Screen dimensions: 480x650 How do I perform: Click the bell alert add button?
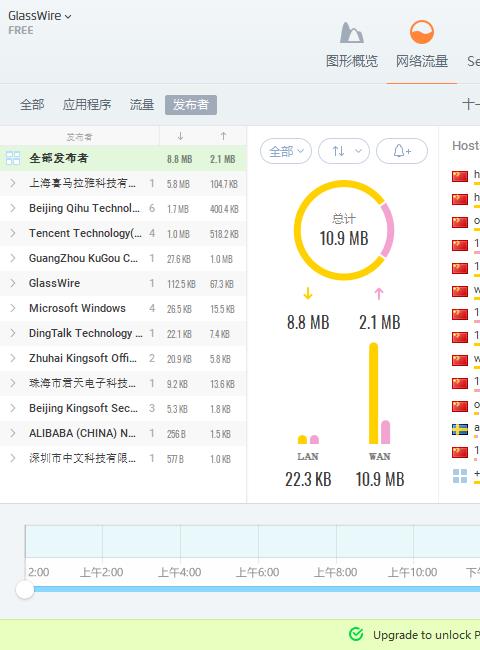click(x=402, y=151)
